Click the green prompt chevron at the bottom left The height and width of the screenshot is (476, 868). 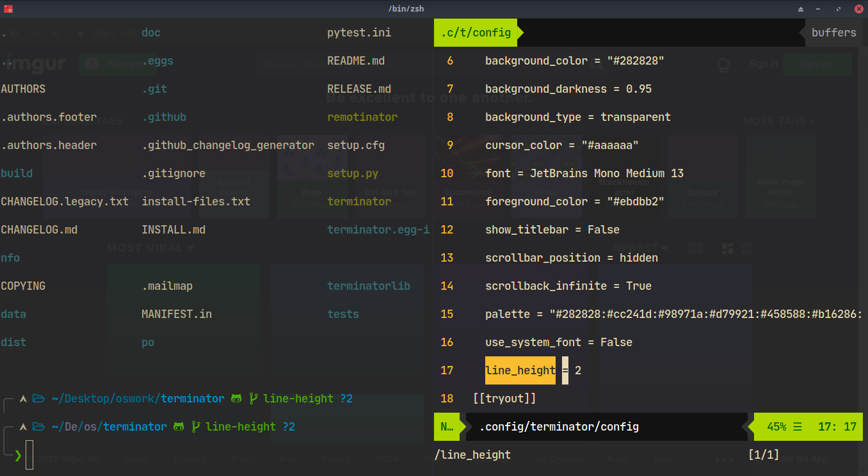[18, 455]
